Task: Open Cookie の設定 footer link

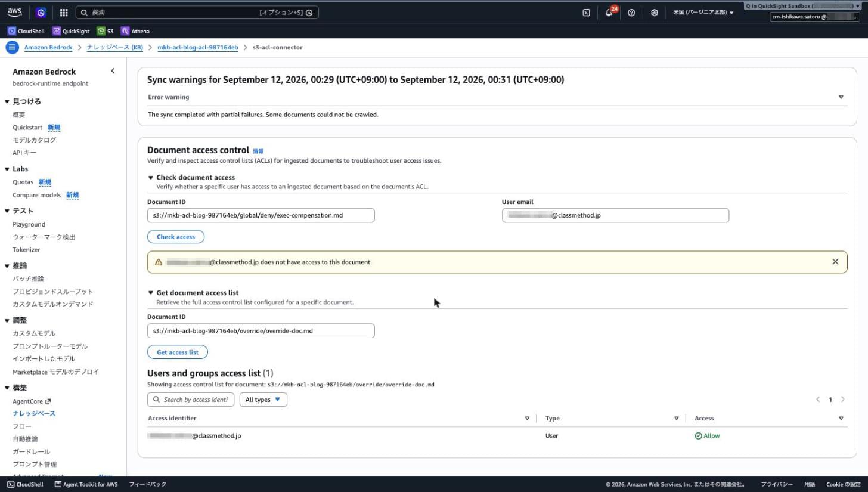Action: [x=844, y=484]
